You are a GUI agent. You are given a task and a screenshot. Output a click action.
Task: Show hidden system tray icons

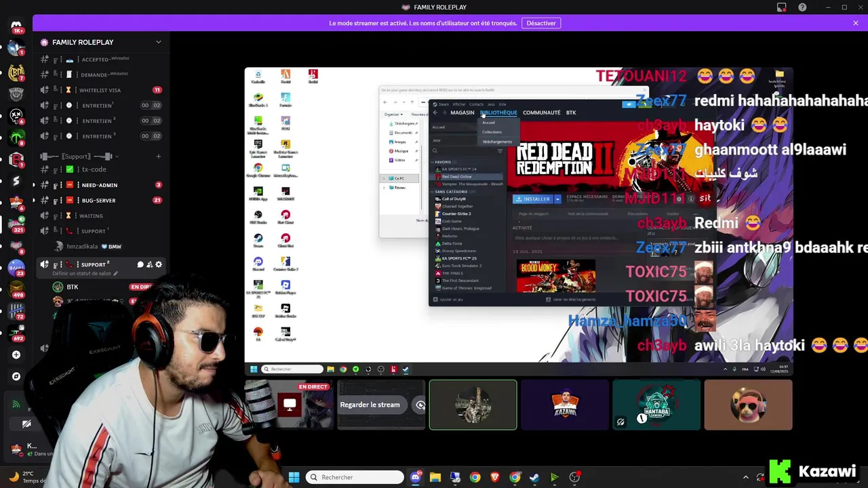[x=746, y=477]
